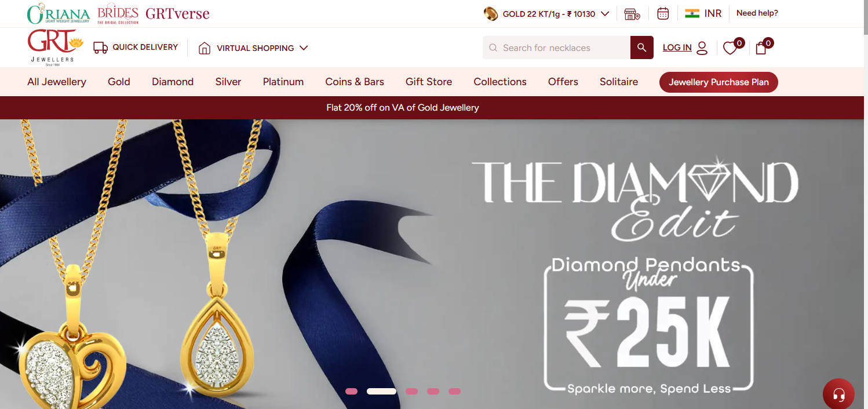868x409 pixels.
Task: Click the search magnifier button
Action: (641, 48)
